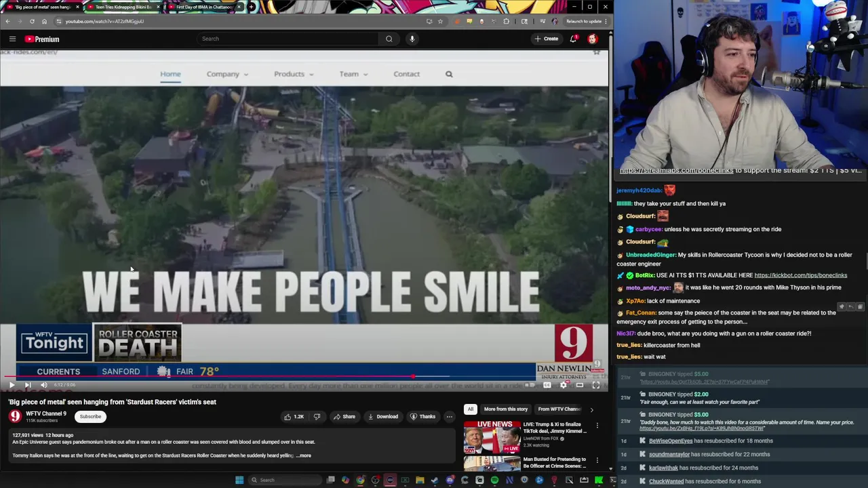Open Chrome browser menu three dots
The image size is (868, 488).
(606, 21)
